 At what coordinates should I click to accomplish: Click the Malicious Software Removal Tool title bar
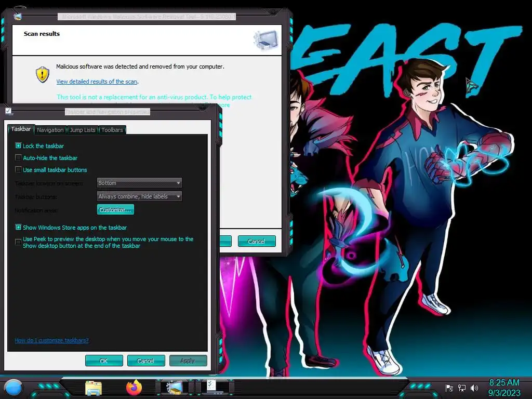(x=146, y=16)
